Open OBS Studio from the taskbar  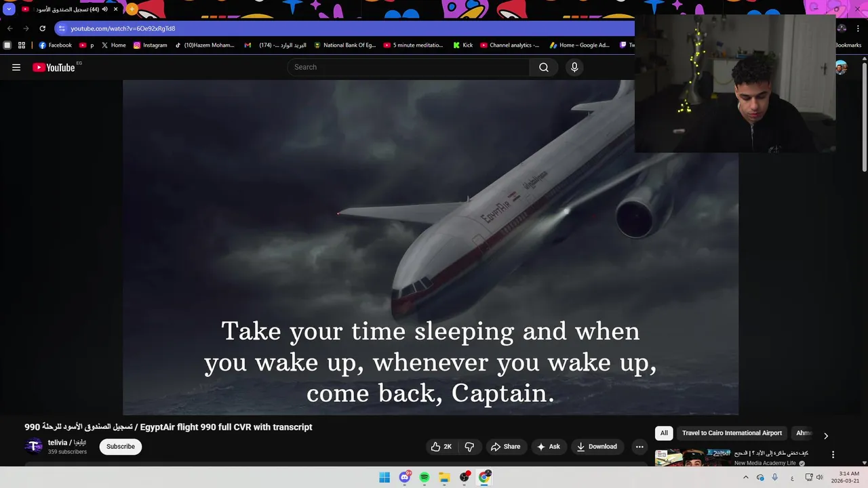[x=465, y=477]
